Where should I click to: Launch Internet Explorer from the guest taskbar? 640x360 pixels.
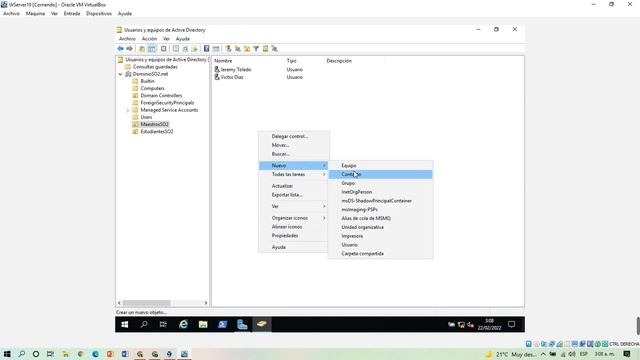click(183, 324)
